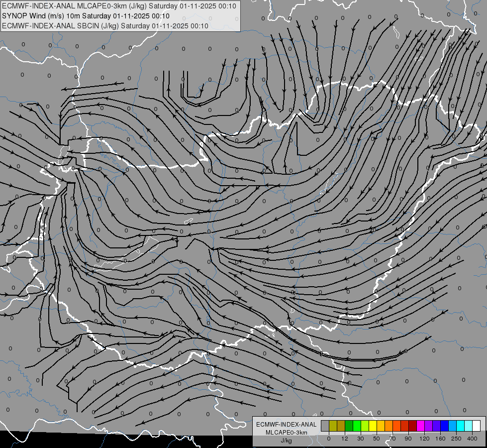Image resolution: width=487 pixels, height=448 pixels.
Task: Select the bright green legend swatch
Action: (357, 426)
